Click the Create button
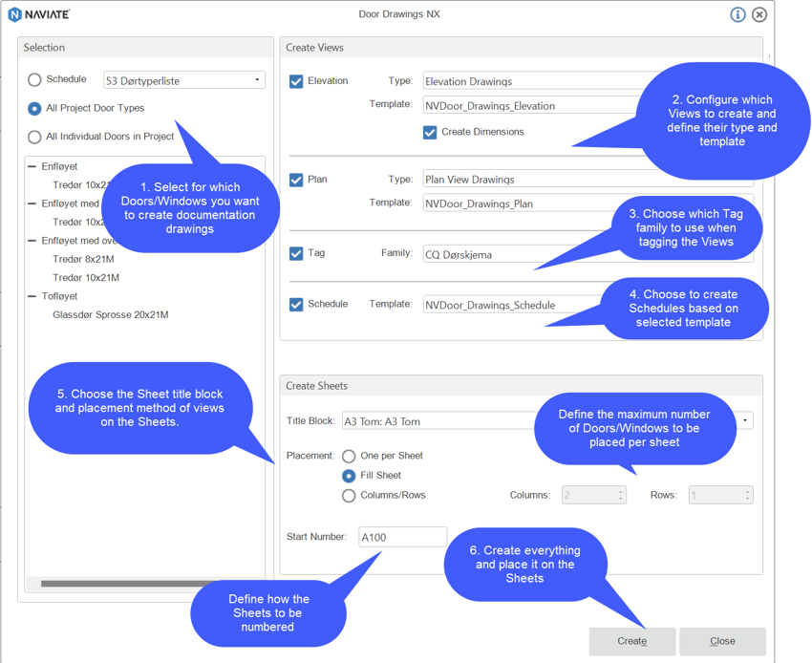 (x=632, y=641)
